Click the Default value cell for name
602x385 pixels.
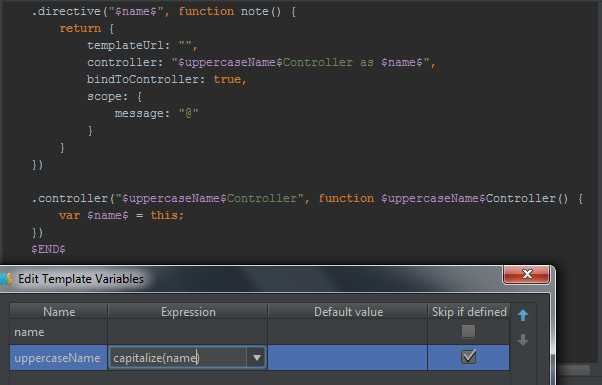coord(348,332)
